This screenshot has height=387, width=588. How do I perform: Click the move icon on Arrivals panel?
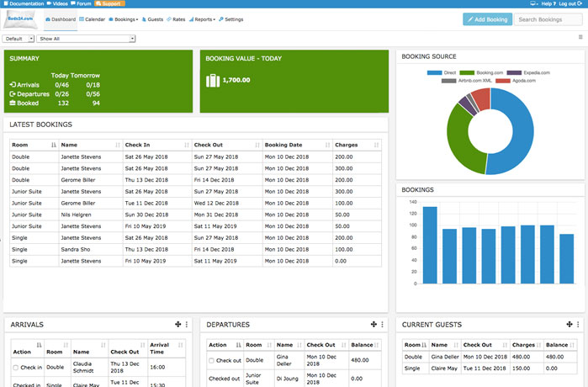coord(177,325)
